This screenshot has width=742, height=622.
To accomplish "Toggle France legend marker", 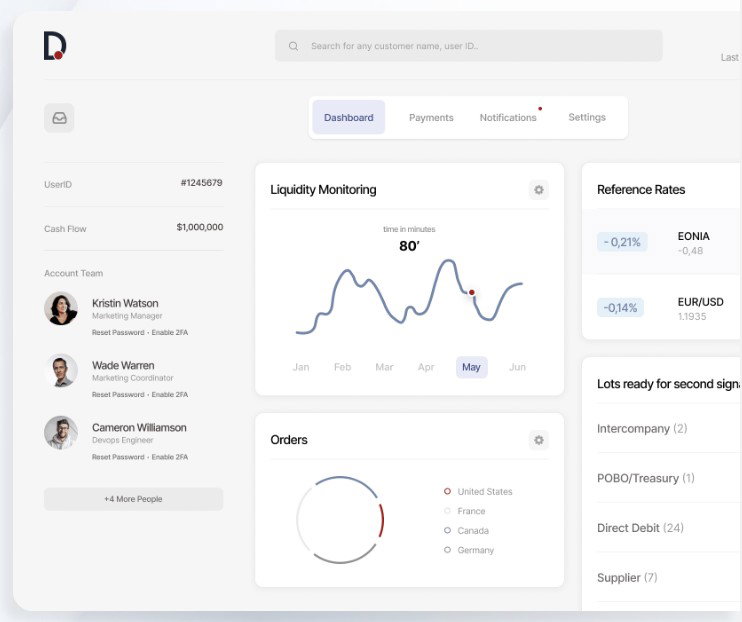I will pyautogui.click(x=447, y=511).
